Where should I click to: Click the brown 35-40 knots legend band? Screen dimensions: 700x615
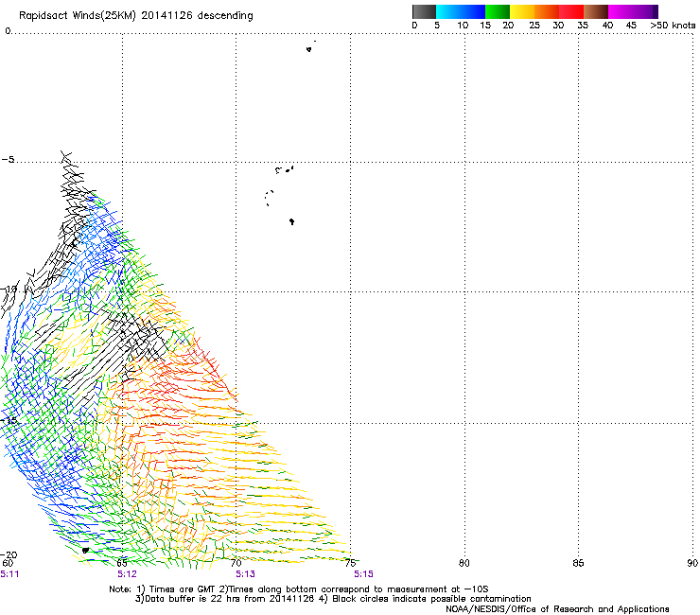tap(596, 11)
